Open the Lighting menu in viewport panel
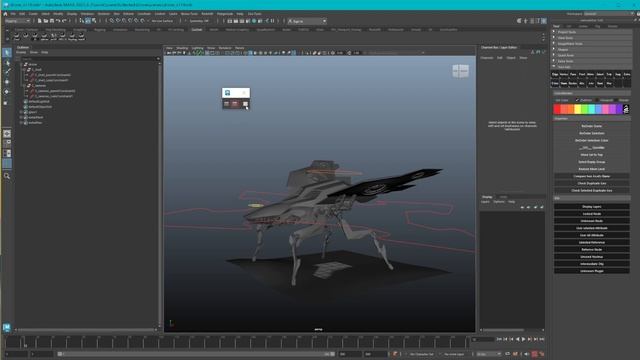640x360 pixels. 198,48
